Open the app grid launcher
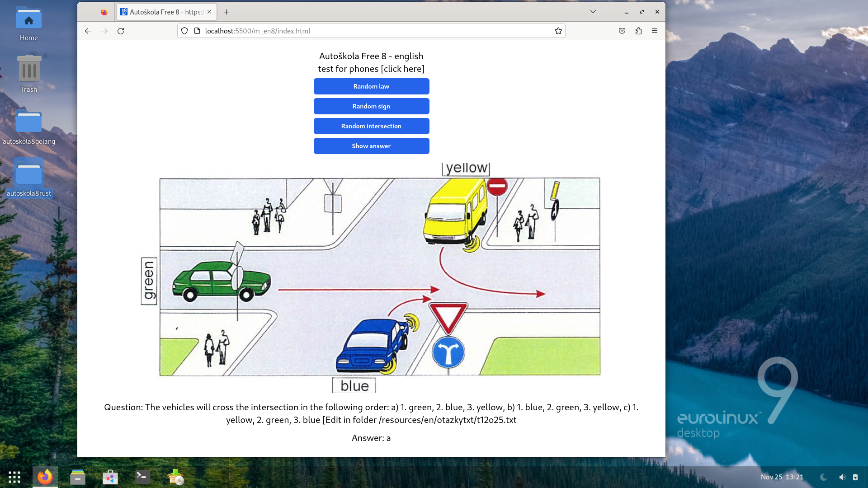 pos(14,477)
